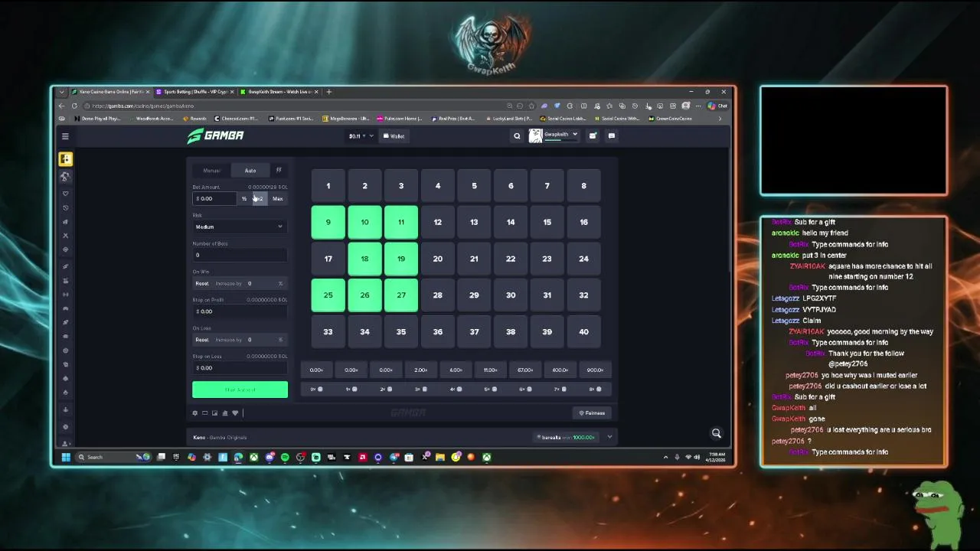Halve the bet amount with ½ button
The image size is (980, 551).
244,199
